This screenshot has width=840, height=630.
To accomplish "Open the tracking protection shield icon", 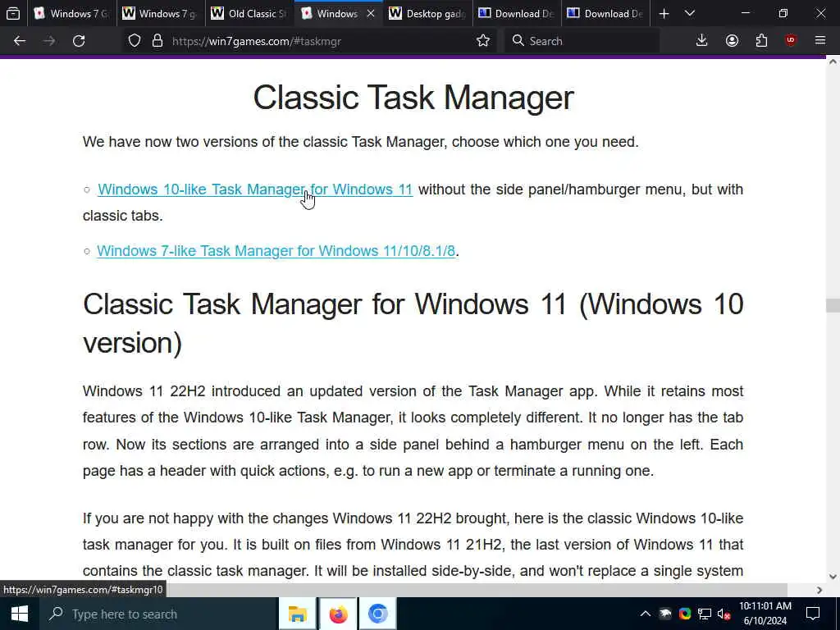I will click(x=135, y=41).
